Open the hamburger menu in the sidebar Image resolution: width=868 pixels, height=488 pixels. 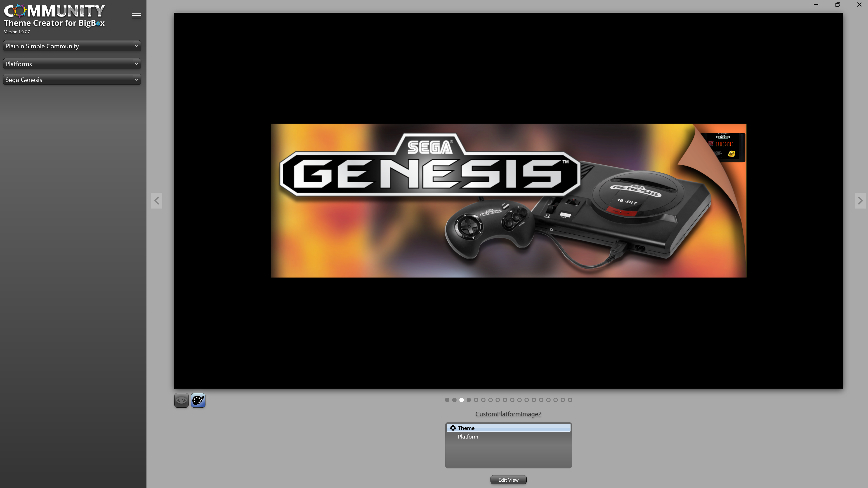pos(136,16)
